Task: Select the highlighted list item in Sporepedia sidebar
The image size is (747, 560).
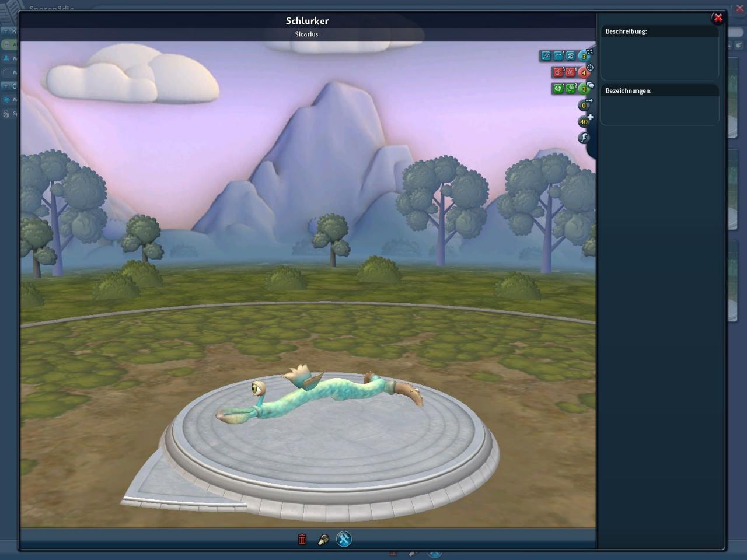Action: [9, 44]
